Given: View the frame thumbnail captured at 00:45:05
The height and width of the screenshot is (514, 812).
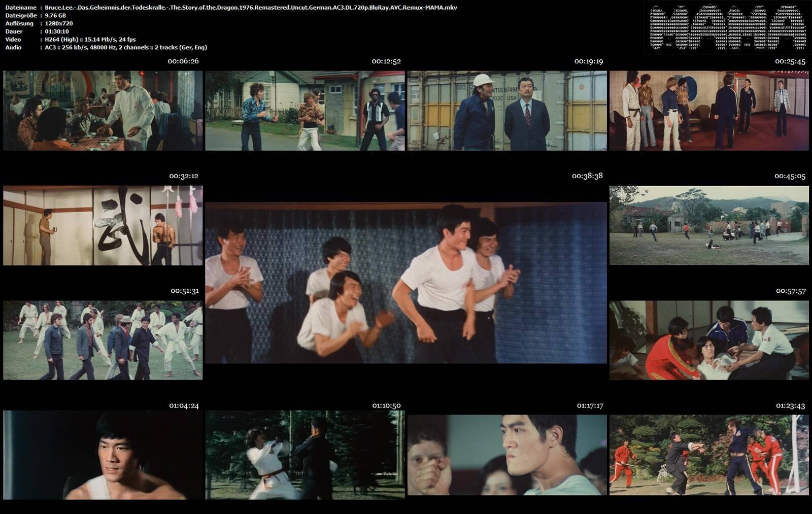Looking at the screenshot, I should [709, 225].
